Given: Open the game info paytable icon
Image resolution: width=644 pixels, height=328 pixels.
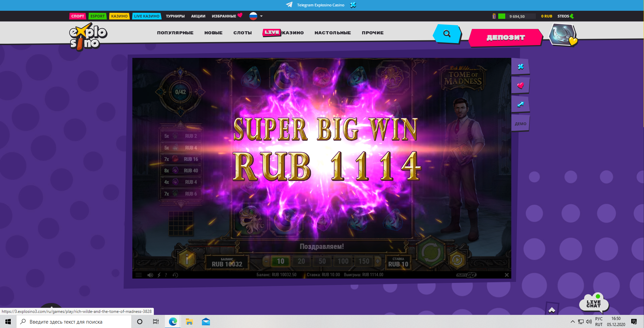Looking at the screenshot, I should point(187,259).
